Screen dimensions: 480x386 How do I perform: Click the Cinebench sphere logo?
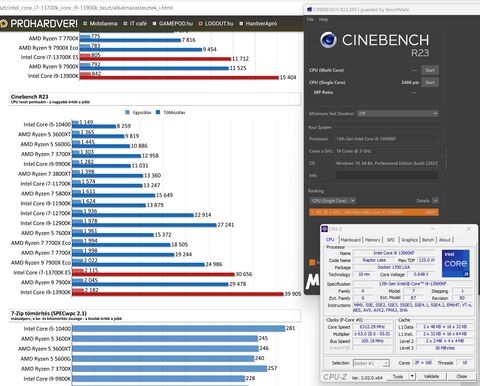click(x=328, y=40)
